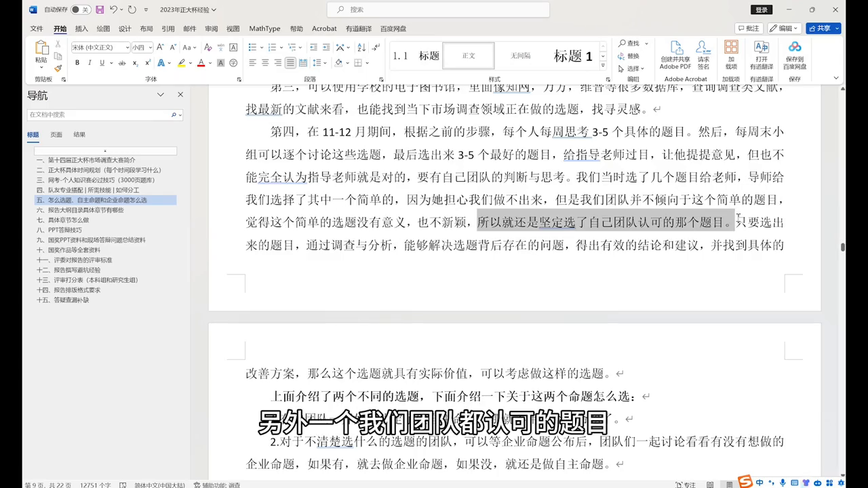The width and height of the screenshot is (868, 488).
Task: Increase the font size
Action: click(161, 47)
